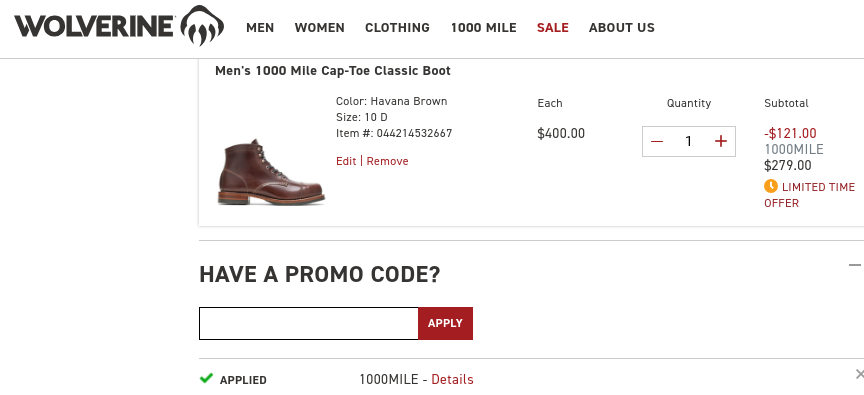Remove the 1000MILE promo with the X icon
The image size is (864, 395).
pyautogui.click(x=859, y=374)
